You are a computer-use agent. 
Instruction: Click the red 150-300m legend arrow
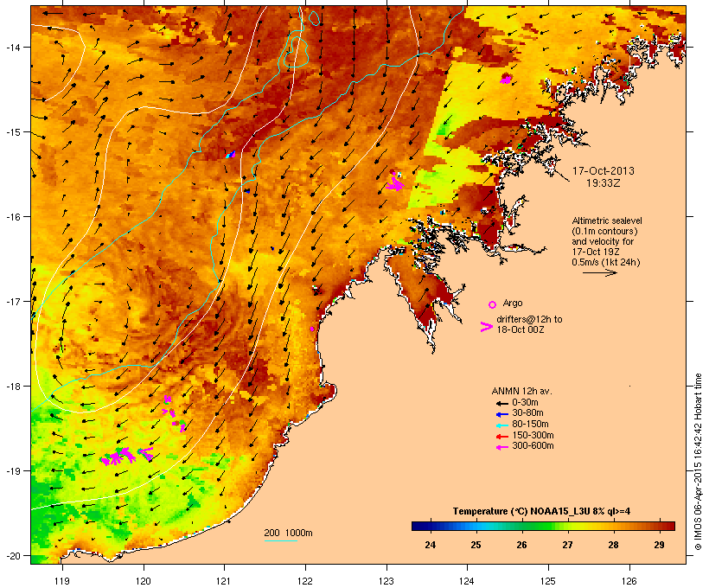[502, 437]
